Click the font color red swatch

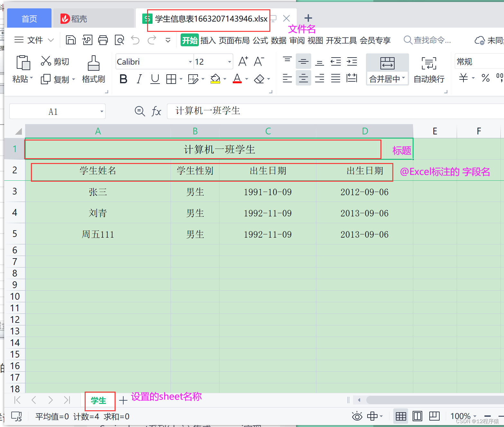pyautogui.click(x=237, y=82)
